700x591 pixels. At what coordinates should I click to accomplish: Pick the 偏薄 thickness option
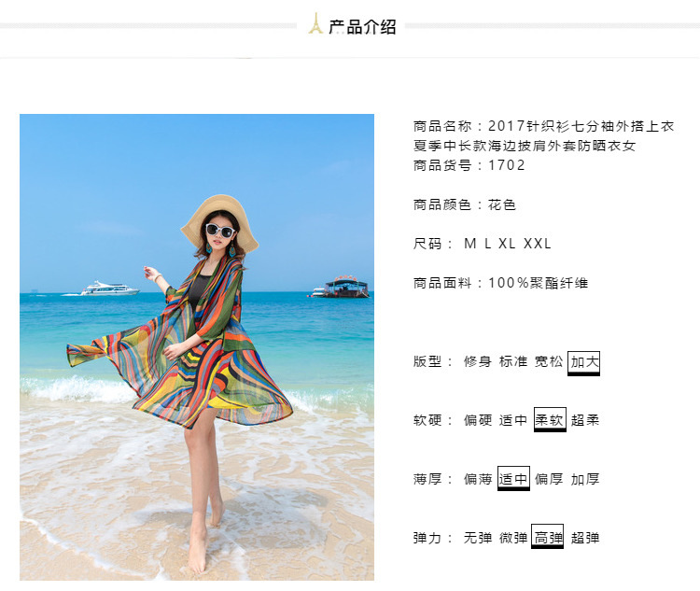pyautogui.click(x=477, y=479)
